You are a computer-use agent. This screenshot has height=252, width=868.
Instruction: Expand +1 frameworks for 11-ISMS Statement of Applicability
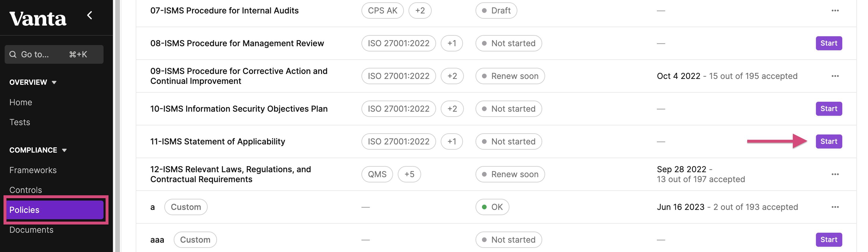pyautogui.click(x=452, y=141)
